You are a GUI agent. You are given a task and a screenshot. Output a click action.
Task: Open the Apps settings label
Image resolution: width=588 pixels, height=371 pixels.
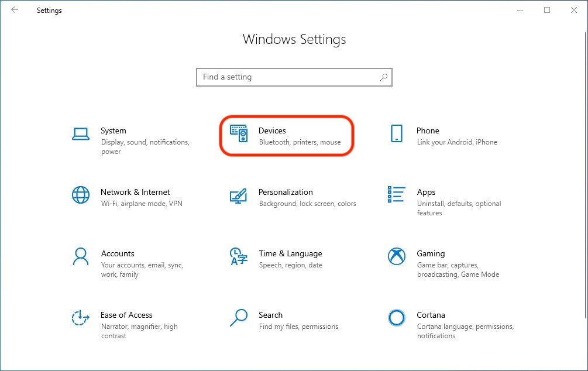(x=426, y=193)
